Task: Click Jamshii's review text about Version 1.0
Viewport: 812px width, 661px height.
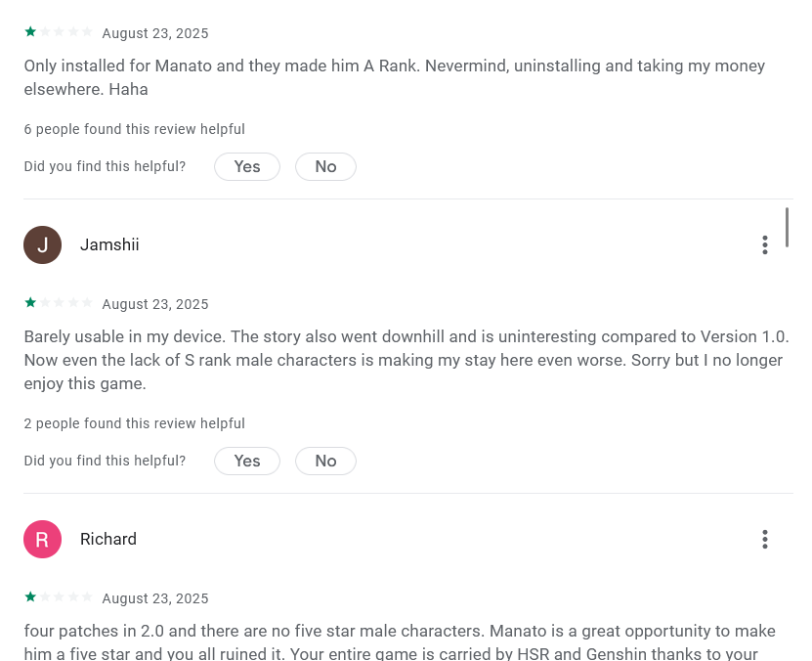Action: tap(405, 360)
